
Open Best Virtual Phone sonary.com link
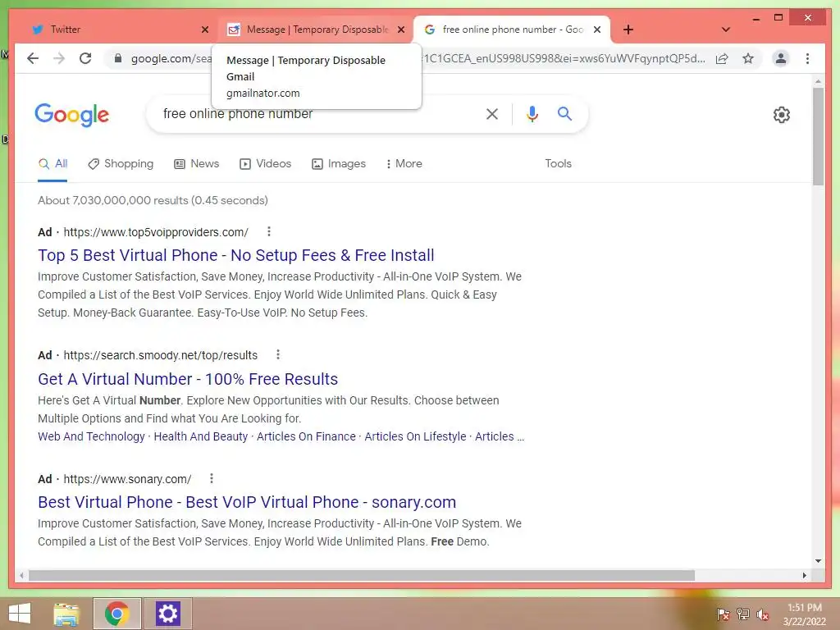[x=247, y=502]
